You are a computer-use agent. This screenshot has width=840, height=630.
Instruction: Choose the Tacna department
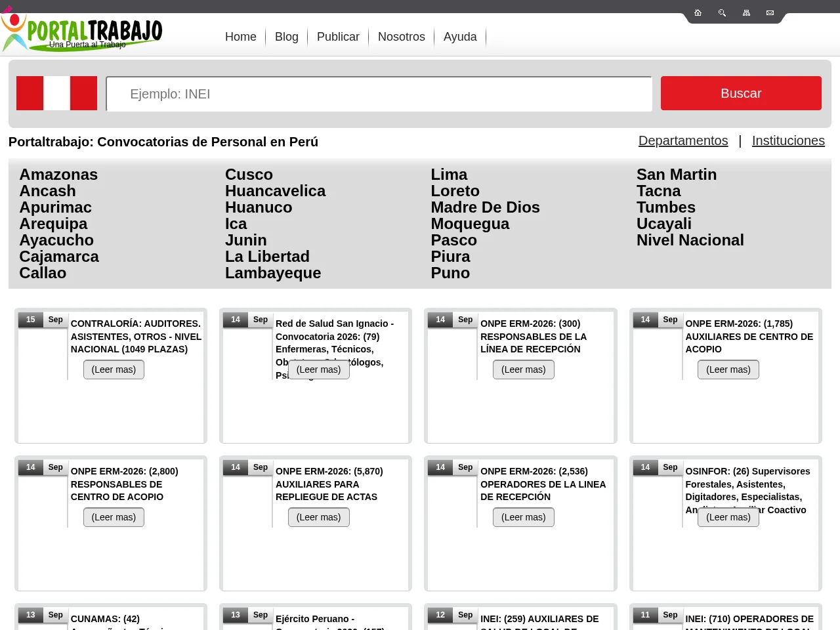point(658,191)
